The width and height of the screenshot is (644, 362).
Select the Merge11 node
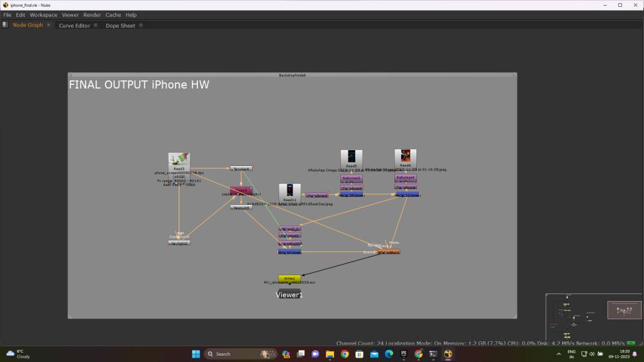[x=408, y=195]
